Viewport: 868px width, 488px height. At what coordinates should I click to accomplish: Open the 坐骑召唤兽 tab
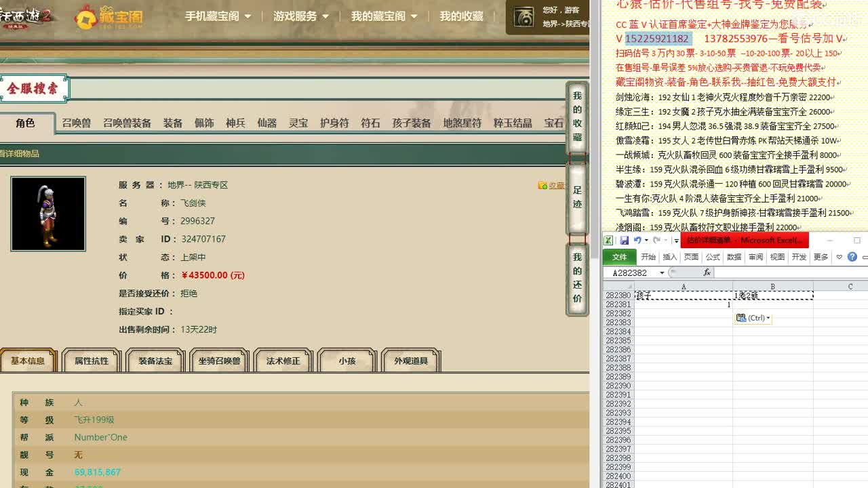coord(219,361)
